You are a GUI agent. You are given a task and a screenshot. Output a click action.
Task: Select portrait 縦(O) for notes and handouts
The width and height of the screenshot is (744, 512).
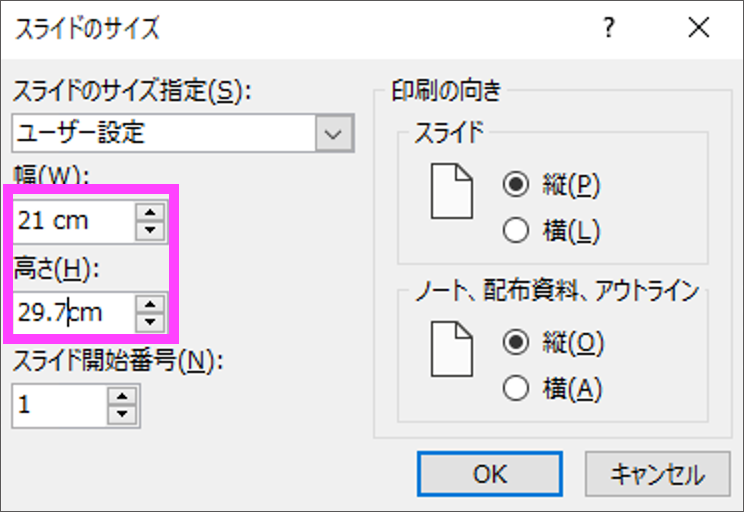coord(517,343)
